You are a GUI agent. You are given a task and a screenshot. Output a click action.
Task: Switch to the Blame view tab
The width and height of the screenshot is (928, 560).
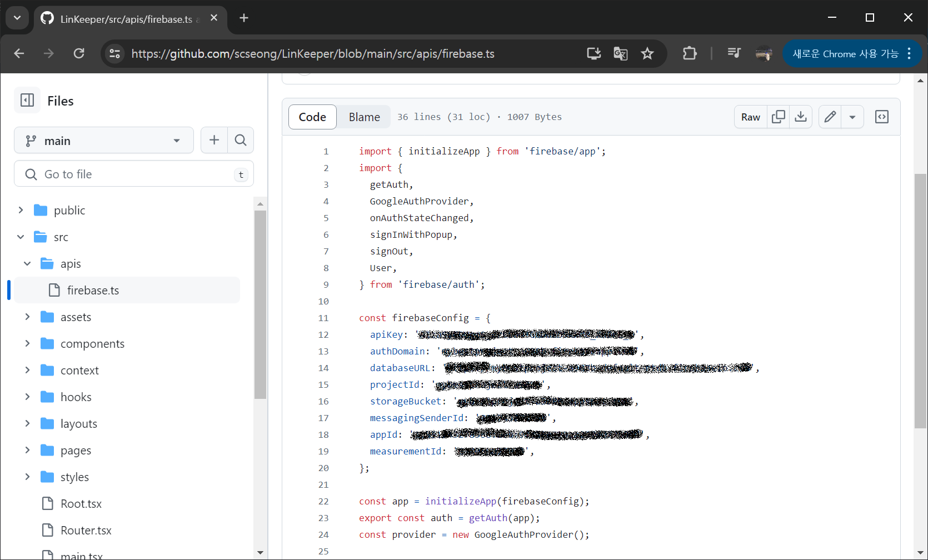[365, 117]
